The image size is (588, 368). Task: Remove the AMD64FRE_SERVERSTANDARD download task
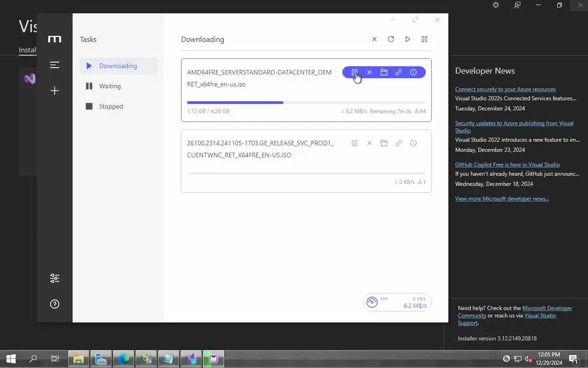(x=369, y=72)
